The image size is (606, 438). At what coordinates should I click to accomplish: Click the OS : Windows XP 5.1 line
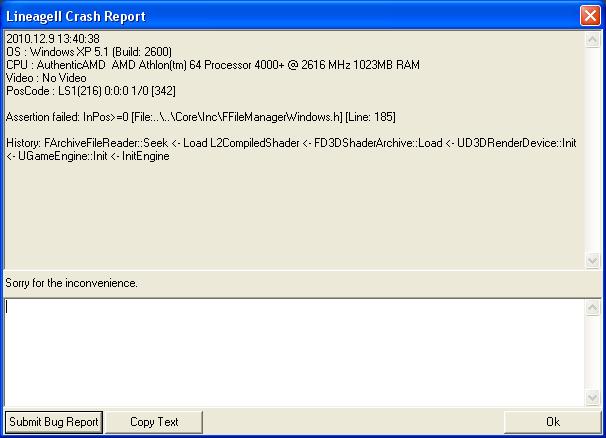pyautogui.click(x=89, y=52)
